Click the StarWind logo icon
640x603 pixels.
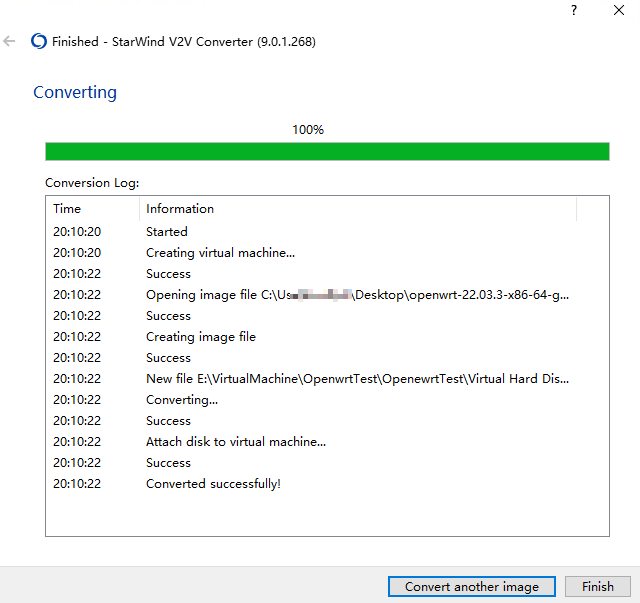[39, 41]
